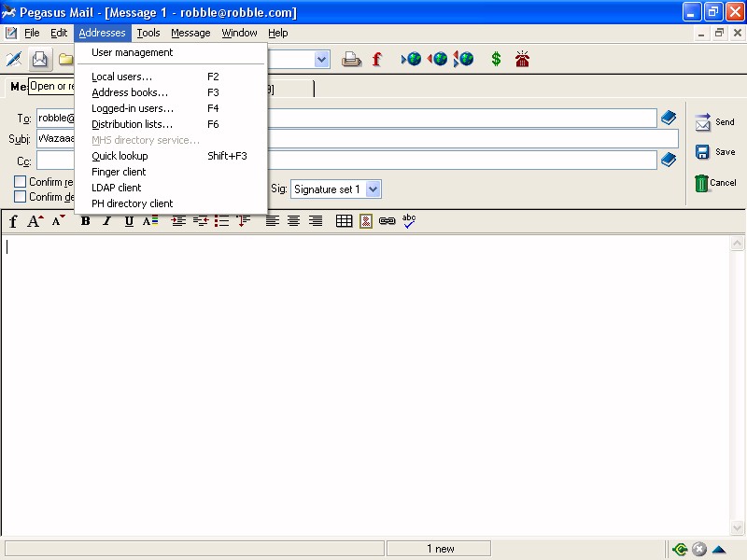Screen dimensions: 747x560
Task: Expand the toolbar dropdown next to the printer
Action: click(322, 60)
